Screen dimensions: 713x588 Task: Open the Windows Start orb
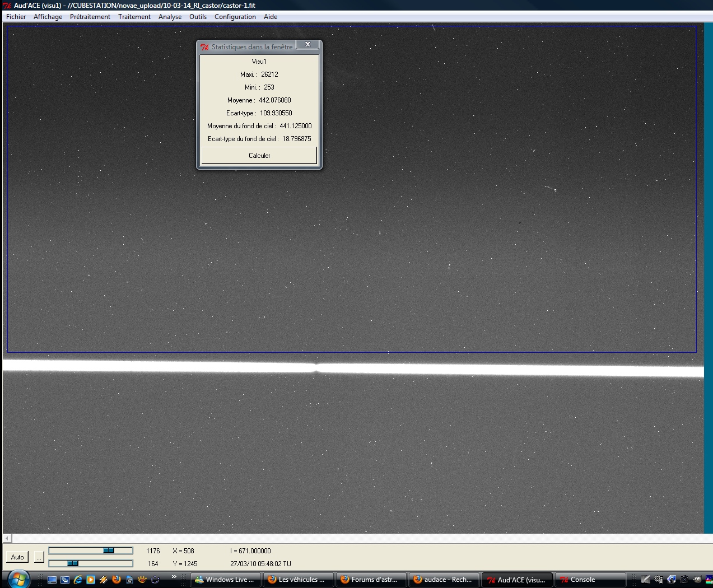click(18, 579)
